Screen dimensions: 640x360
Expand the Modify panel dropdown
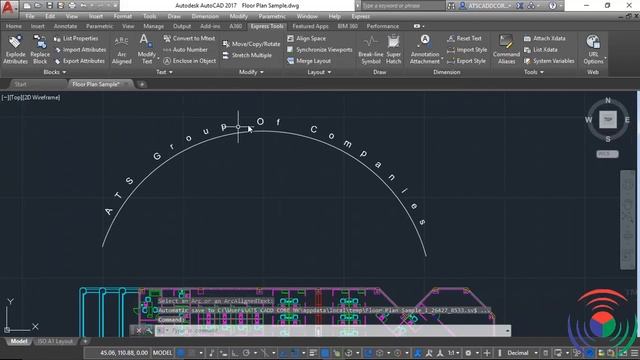pos(251,72)
